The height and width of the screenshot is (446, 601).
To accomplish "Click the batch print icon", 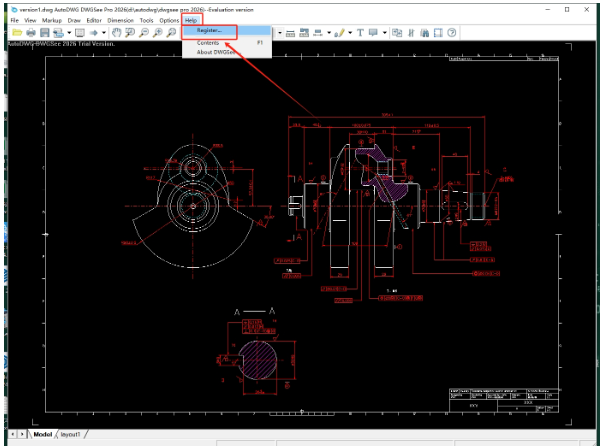I will click(58, 33).
